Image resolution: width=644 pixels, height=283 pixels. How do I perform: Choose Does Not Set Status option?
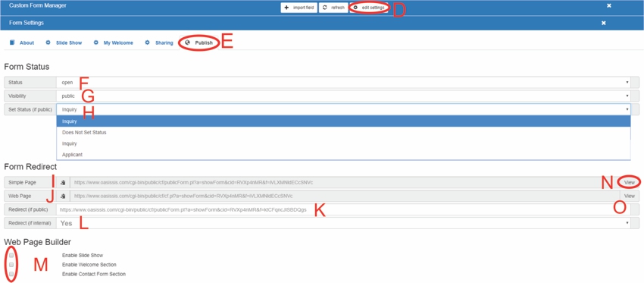pos(343,133)
